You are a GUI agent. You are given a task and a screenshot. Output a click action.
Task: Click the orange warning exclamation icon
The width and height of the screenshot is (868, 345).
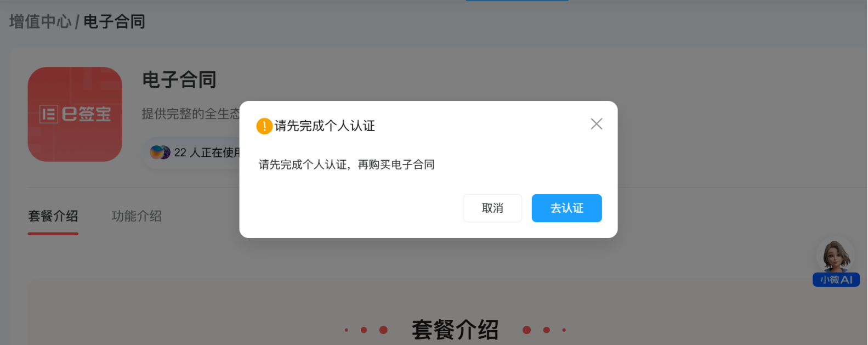coord(264,126)
